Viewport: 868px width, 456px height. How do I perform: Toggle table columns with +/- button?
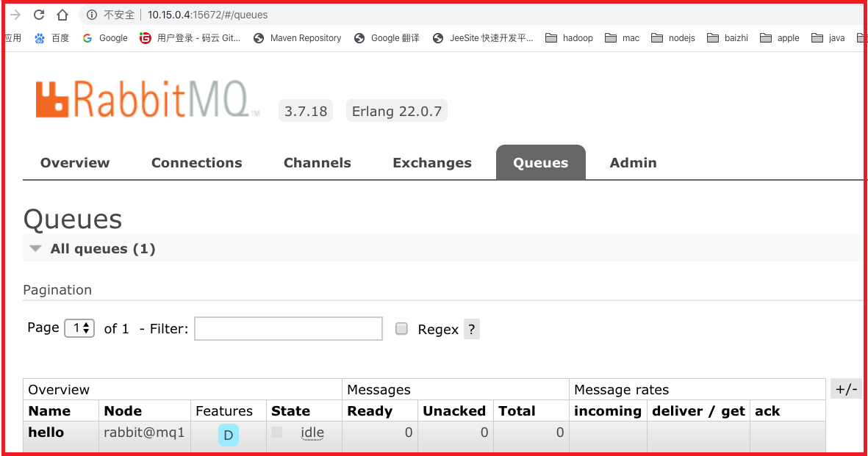tap(847, 389)
